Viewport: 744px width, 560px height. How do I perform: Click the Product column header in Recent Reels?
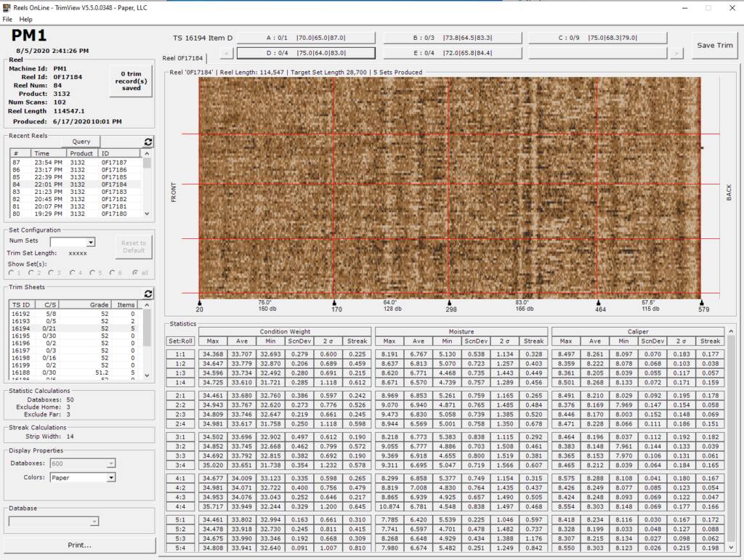point(81,153)
